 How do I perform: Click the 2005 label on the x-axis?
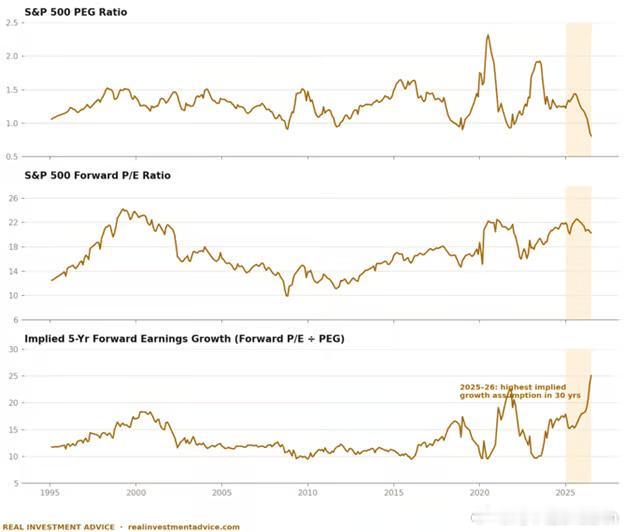coord(222,493)
